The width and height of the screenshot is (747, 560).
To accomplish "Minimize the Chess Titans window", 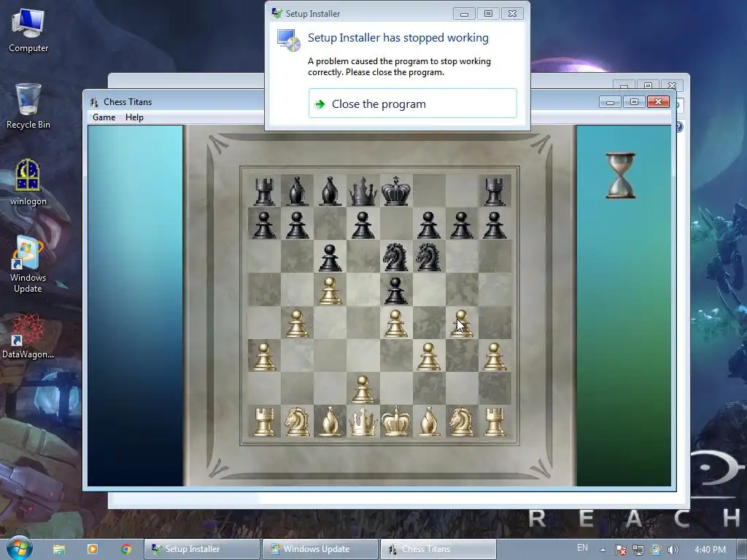I will (x=610, y=101).
